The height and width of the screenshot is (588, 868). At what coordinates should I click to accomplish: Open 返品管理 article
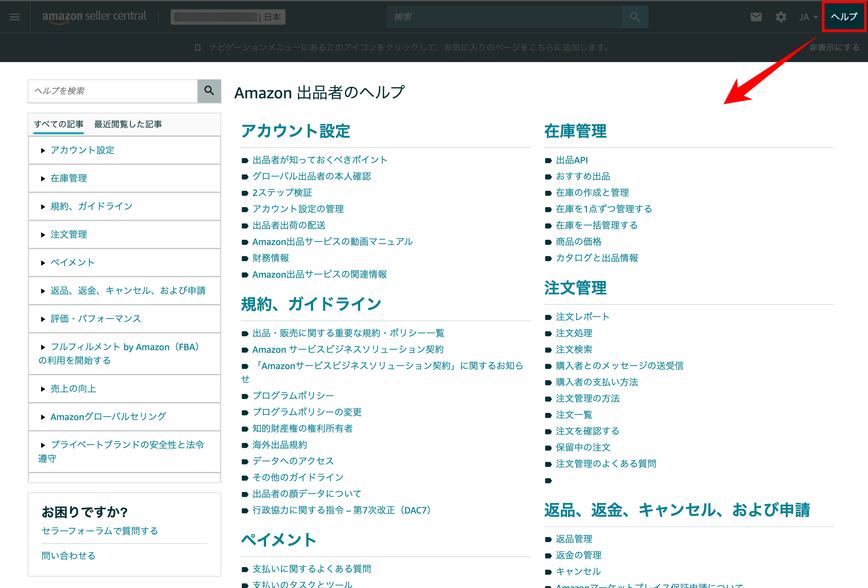[574, 539]
